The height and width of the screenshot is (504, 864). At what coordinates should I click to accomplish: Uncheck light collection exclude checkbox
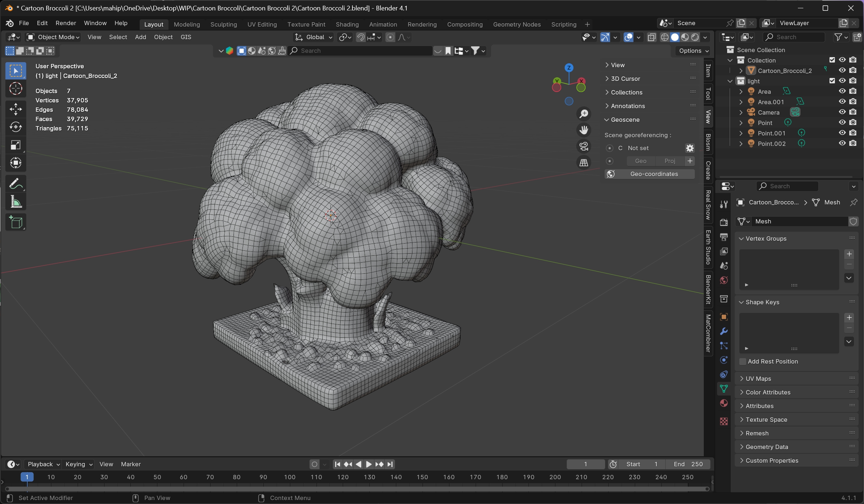point(832,81)
